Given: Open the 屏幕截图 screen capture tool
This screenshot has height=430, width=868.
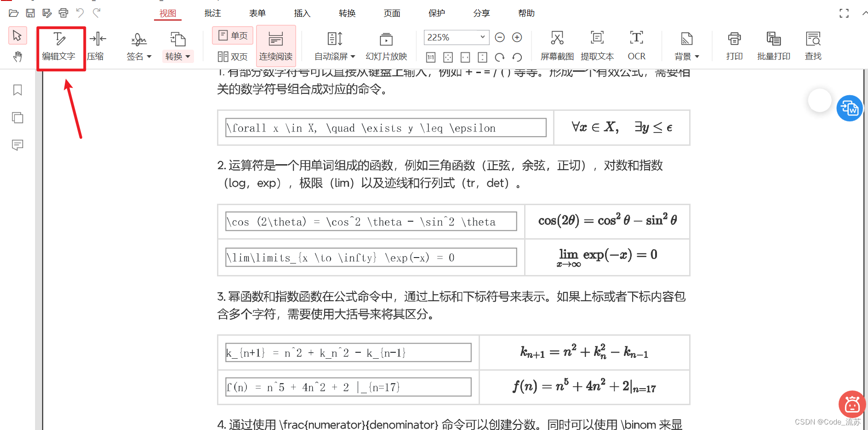Looking at the screenshot, I should [x=557, y=45].
